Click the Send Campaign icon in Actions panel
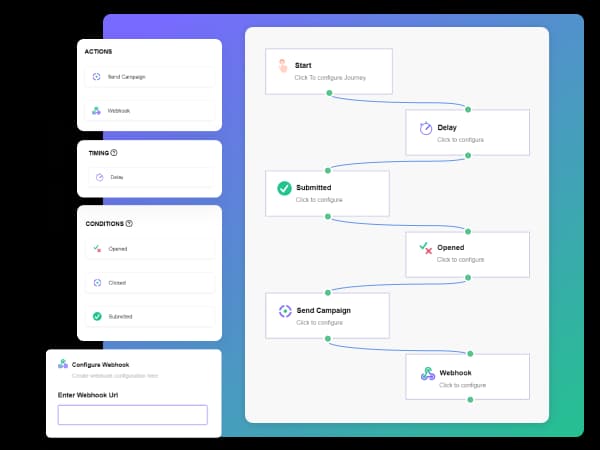 point(97,77)
